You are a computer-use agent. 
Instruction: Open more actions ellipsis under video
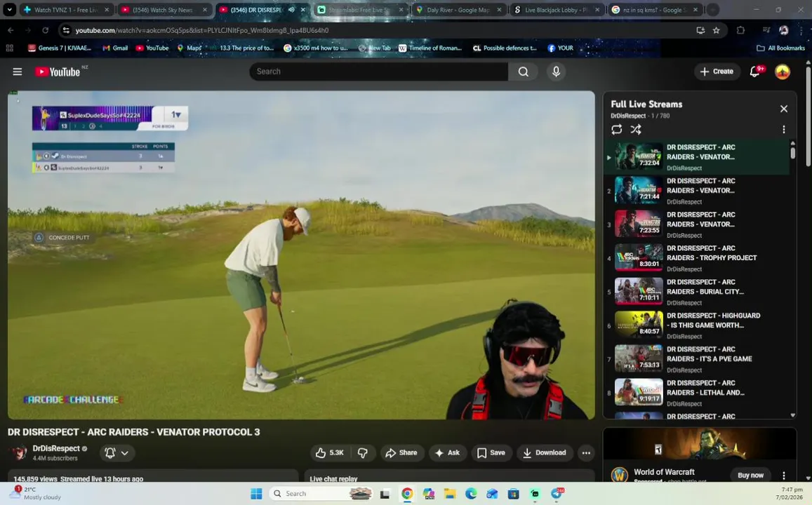[586, 452]
